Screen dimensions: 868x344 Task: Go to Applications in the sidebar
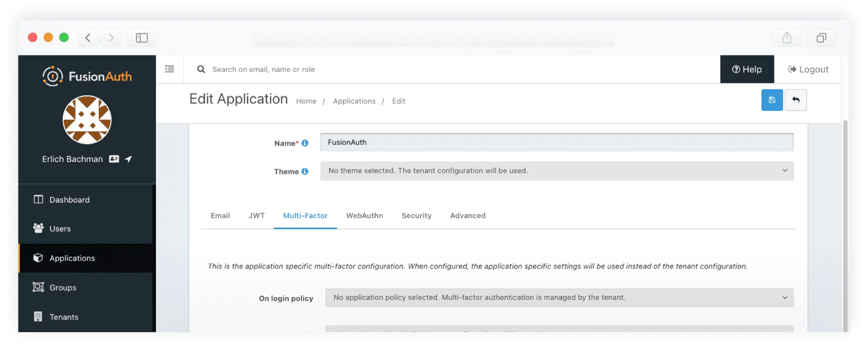(x=85, y=258)
